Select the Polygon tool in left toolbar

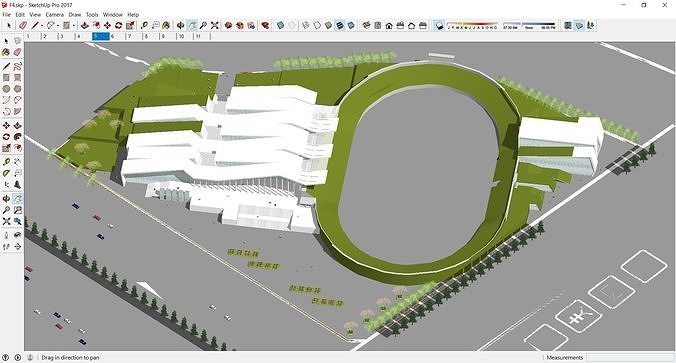point(18,88)
